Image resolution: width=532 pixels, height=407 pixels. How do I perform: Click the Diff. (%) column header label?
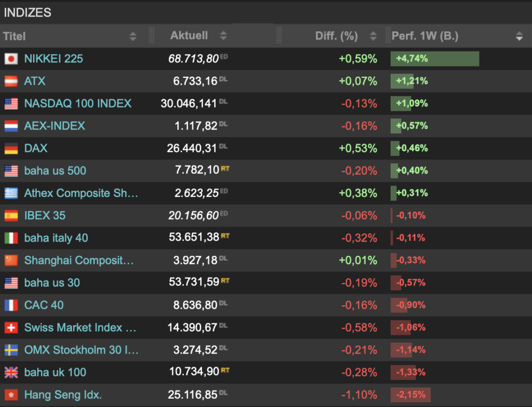pos(336,36)
